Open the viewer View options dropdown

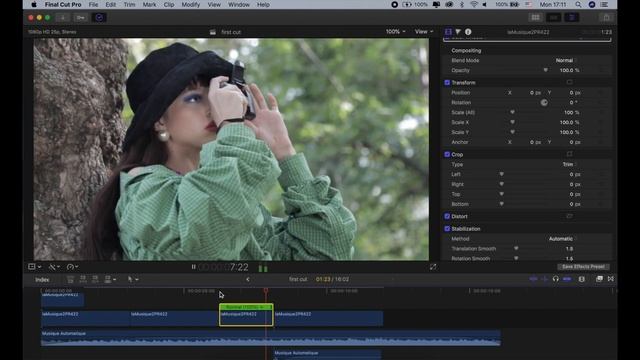pyautogui.click(x=424, y=31)
